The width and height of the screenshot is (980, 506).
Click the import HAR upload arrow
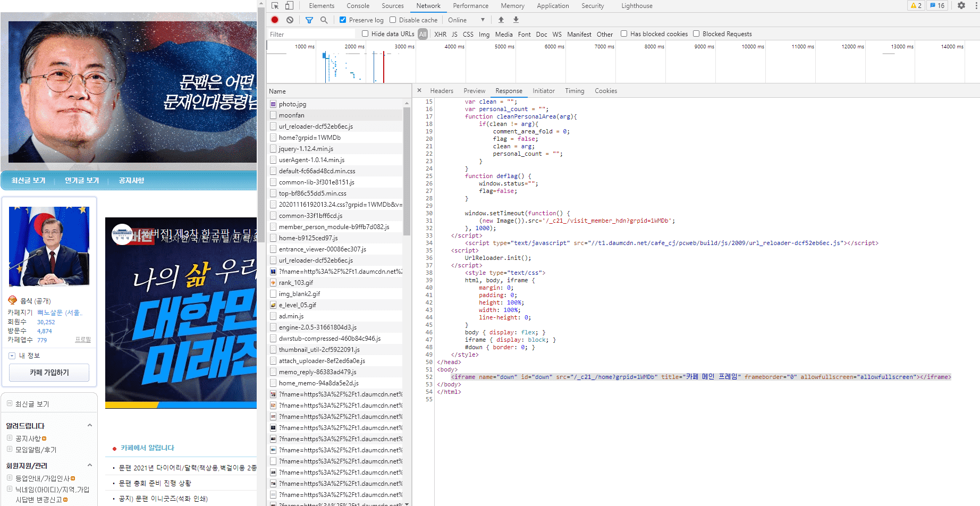tap(501, 20)
